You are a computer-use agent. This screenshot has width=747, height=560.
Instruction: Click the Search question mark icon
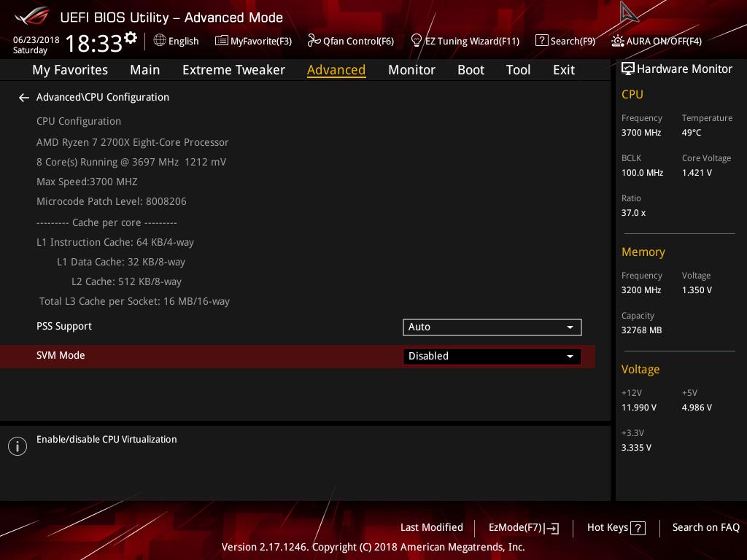coord(542,41)
